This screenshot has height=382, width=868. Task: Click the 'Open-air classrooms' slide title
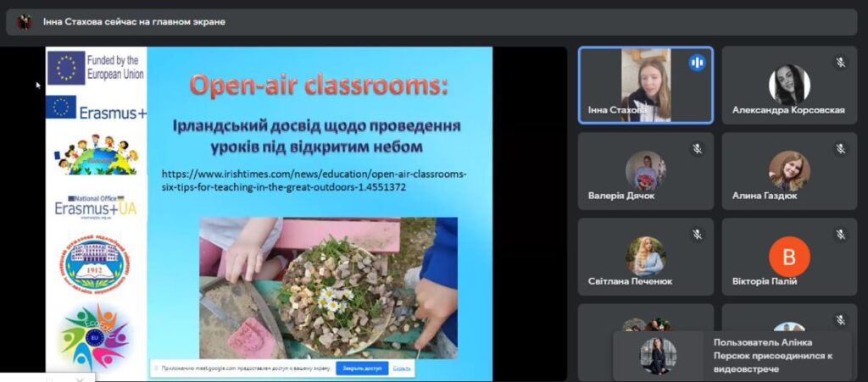coord(319,86)
